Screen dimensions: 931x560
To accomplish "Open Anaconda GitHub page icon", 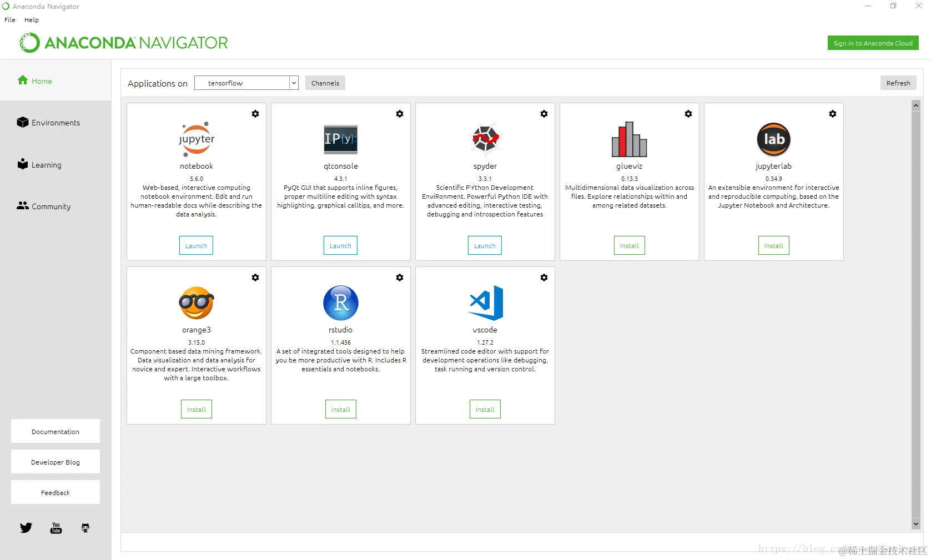I will pyautogui.click(x=85, y=528).
